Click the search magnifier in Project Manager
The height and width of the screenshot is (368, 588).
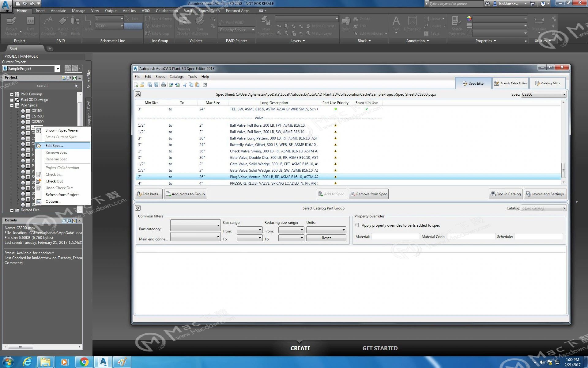[77, 86]
